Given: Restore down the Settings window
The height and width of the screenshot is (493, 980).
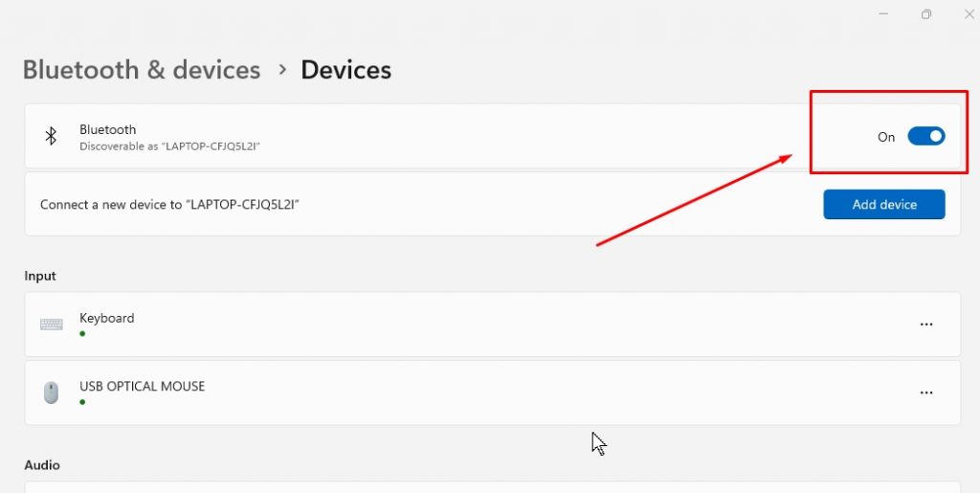Looking at the screenshot, I should coord(926,14).
